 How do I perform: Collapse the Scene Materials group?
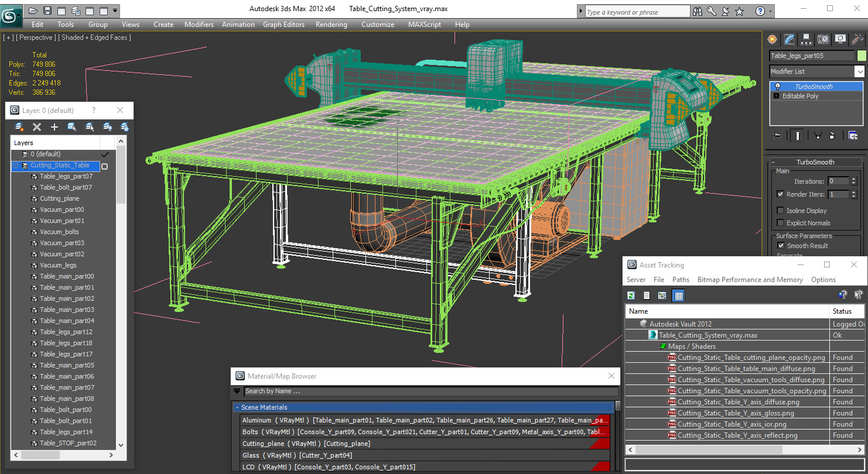pos(423,407)
